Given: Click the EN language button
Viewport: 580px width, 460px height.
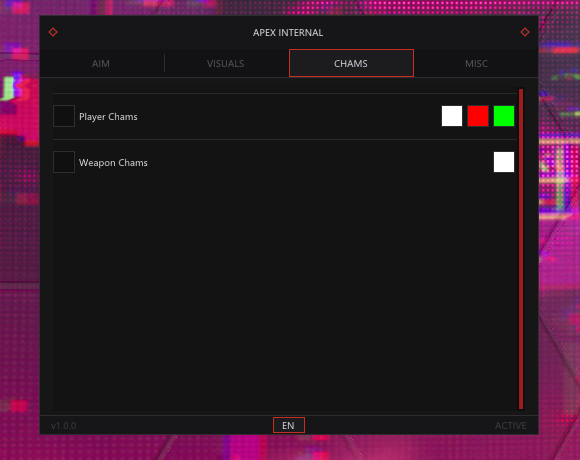Looking at the screenshot, I should pos(289,425).
